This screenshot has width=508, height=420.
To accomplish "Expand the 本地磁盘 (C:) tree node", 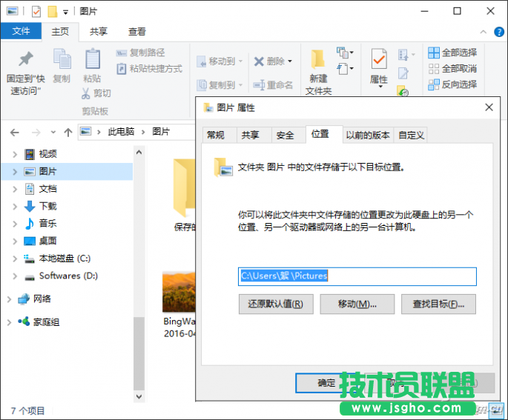I will point(15,259).
